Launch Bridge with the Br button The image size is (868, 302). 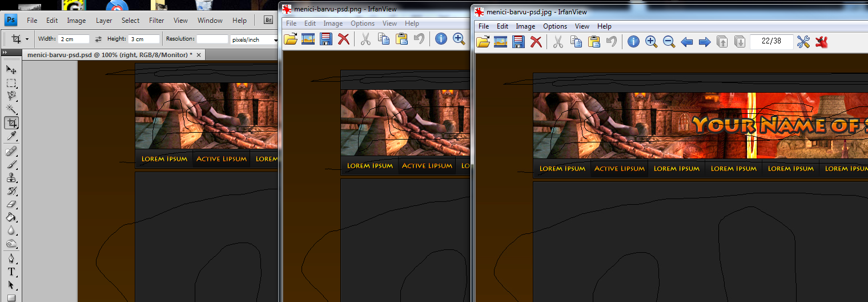[x=268, y=20]
